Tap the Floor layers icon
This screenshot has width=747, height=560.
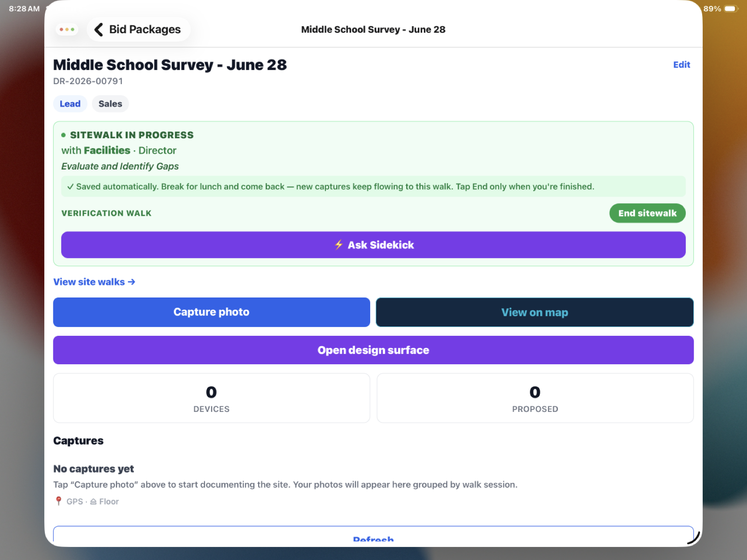tap(93, 502)
